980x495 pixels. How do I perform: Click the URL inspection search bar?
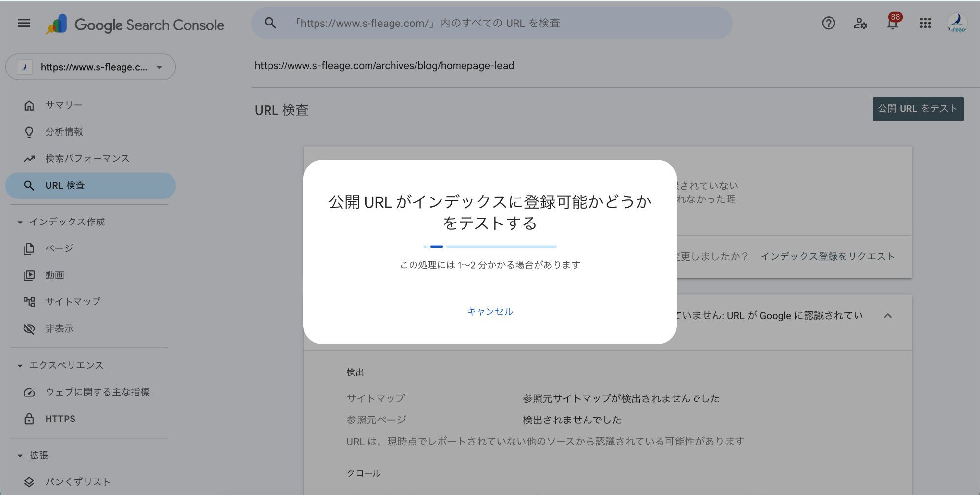(x=490, y=23)
